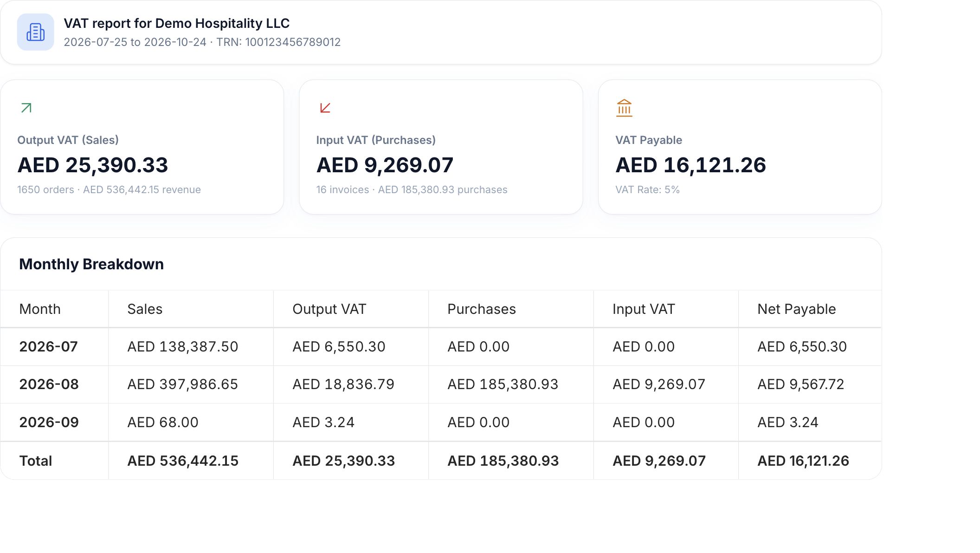
Task: Click the red down-left arrow Input VAT icon
Action: point(325,108)
